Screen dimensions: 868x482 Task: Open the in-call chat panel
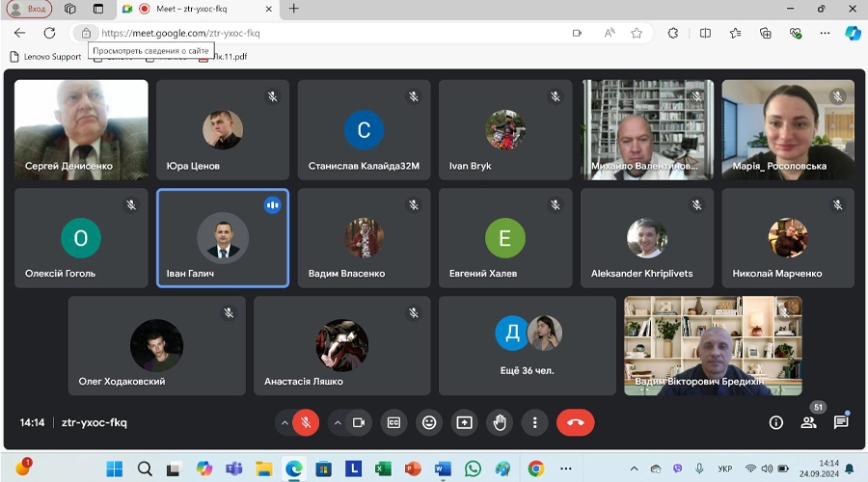tap(841, 422)
